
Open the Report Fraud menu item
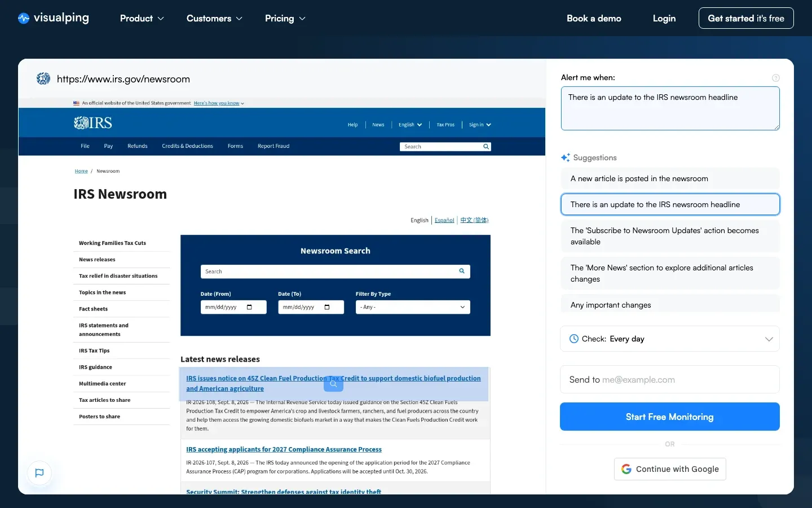[x=273, y=146]
